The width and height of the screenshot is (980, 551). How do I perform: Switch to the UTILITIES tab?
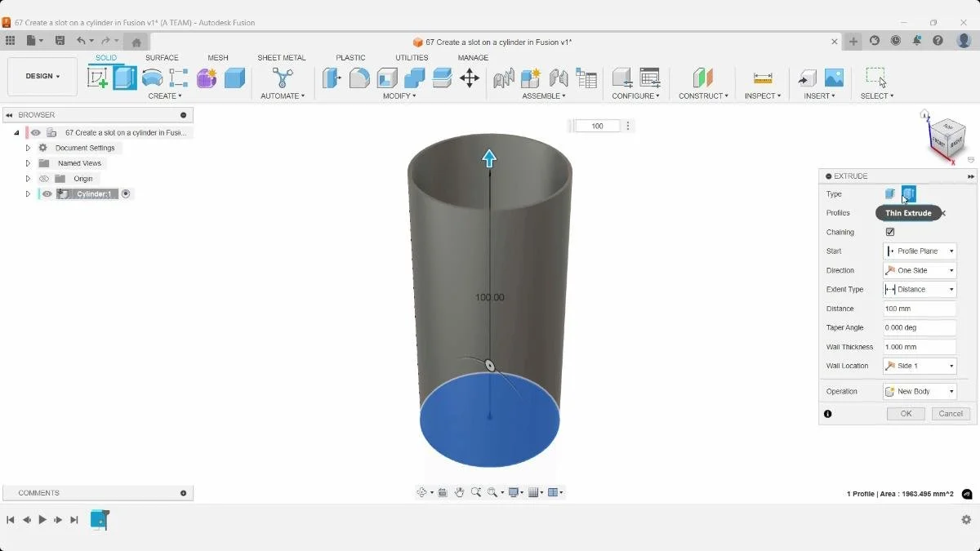click(412, 58)
